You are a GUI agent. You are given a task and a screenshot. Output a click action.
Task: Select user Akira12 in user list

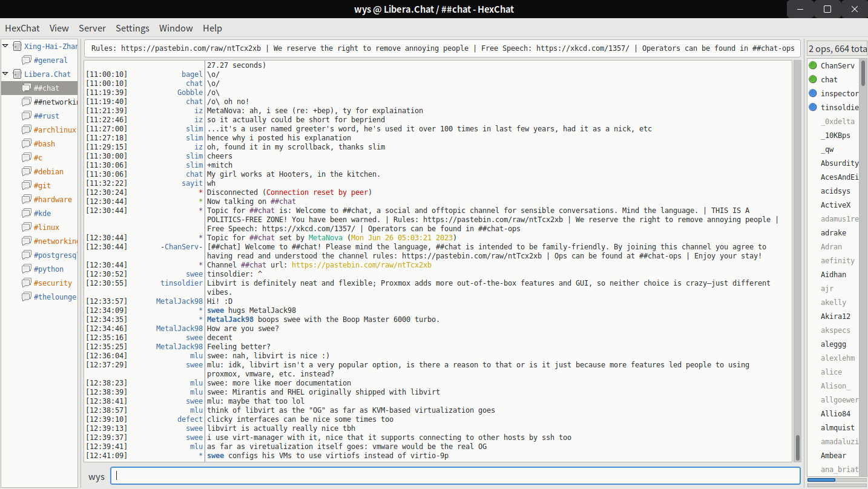835,316
